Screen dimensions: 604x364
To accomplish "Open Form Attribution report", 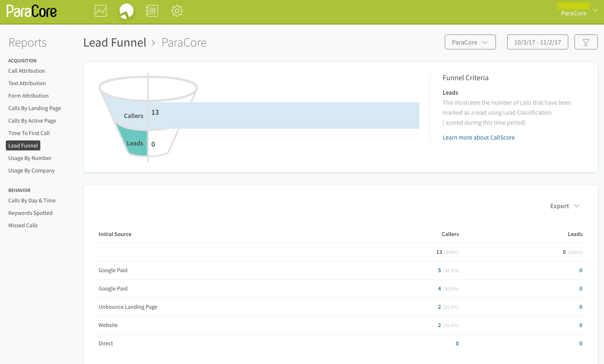I will [28, 96].
